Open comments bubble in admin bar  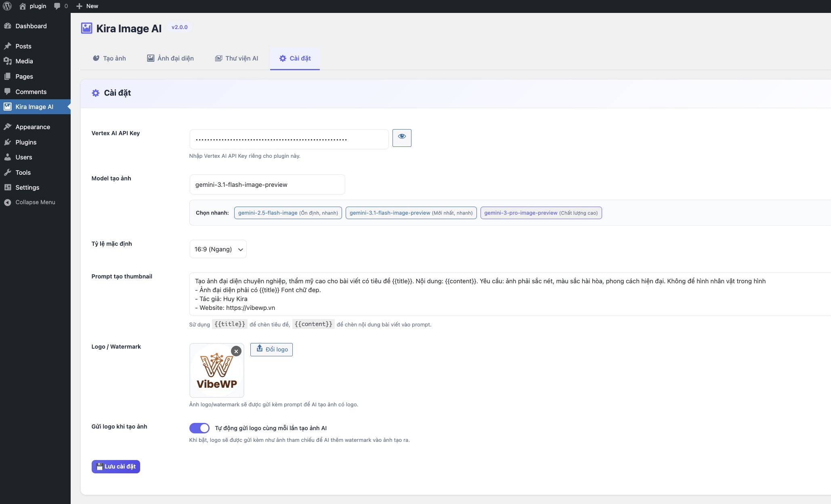[x=57, y=6]
